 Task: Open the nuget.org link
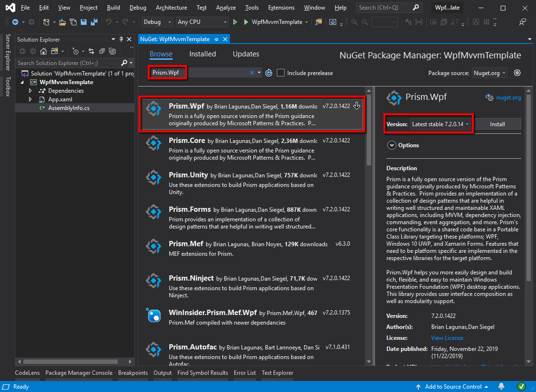pyautogui.click(x=508, y=98)
